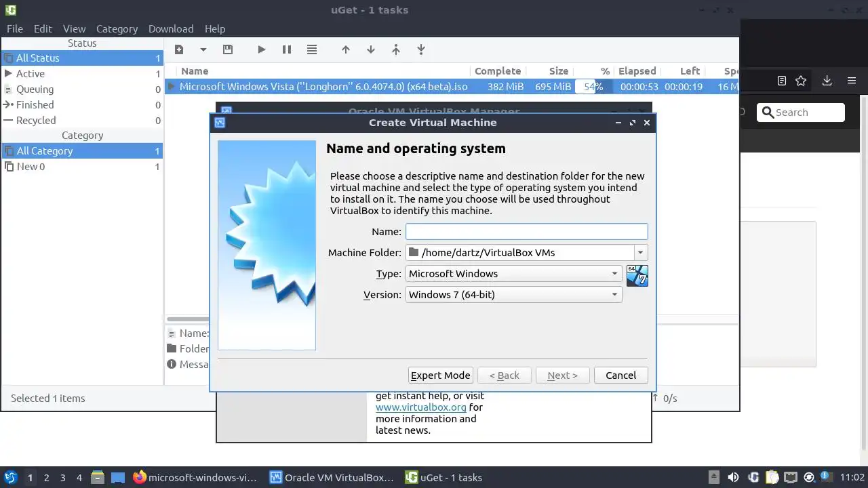Sort downloads by Complete column header

497,71
